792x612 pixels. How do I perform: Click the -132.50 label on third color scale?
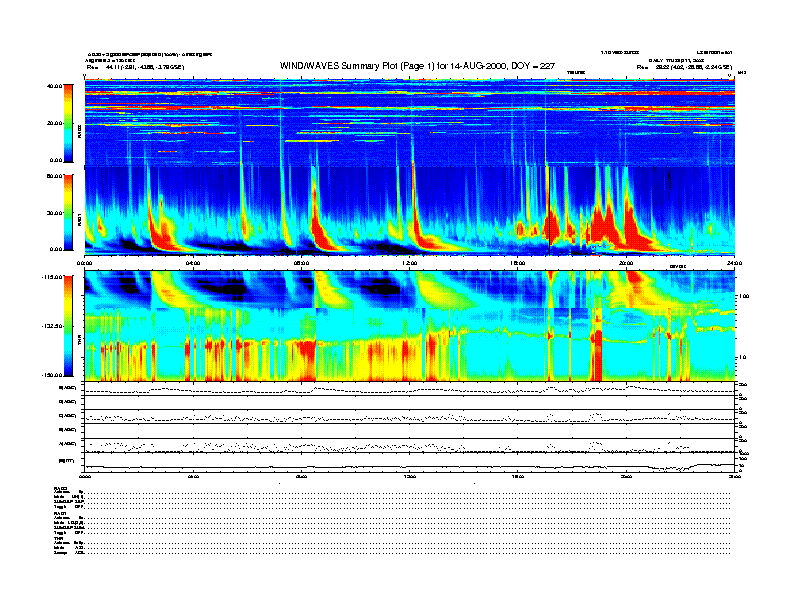[x=52, y=327]
